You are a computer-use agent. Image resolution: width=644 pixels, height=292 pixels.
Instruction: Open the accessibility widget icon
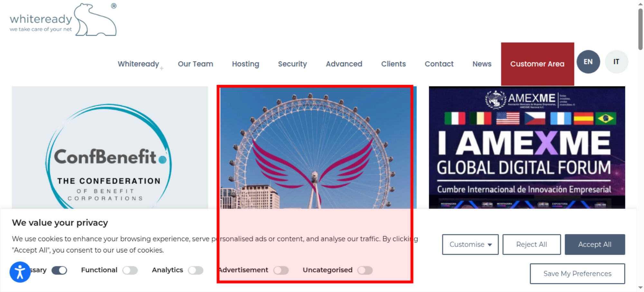click(x=20, y=272)
